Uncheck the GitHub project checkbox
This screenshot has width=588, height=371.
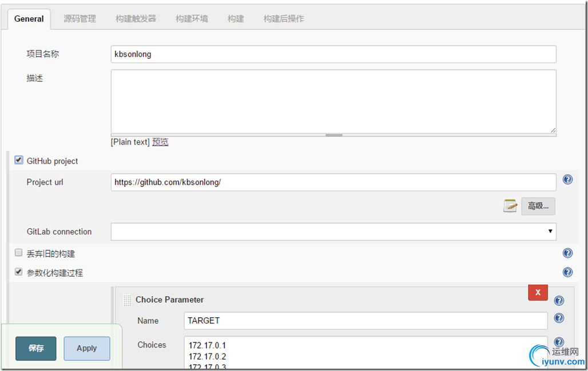coord(18,161)
